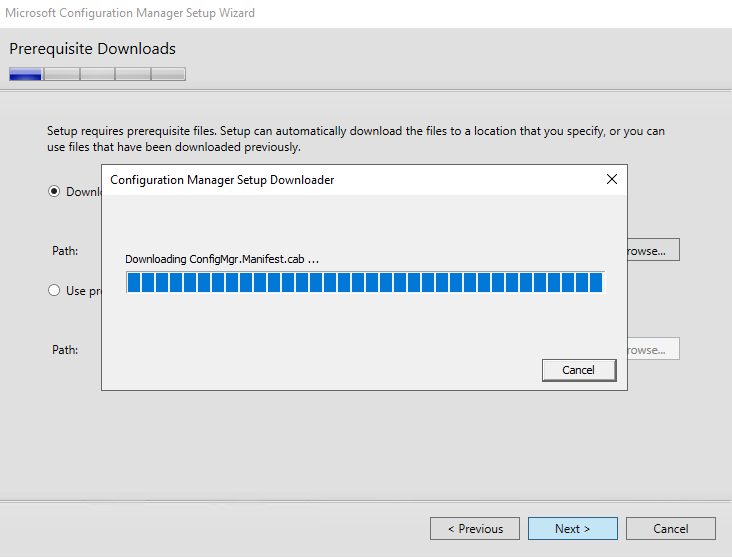
Task: Click the Microsoft Configuration Manager Setup Wizard title
Action: coord(130,13)
